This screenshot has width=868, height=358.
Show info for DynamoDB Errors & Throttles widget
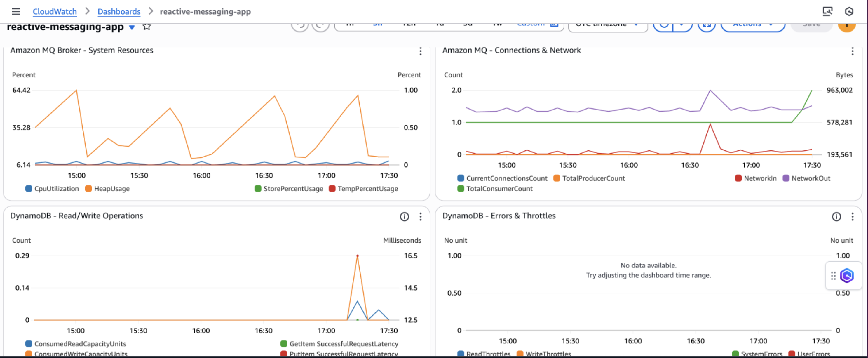(836, 217)
